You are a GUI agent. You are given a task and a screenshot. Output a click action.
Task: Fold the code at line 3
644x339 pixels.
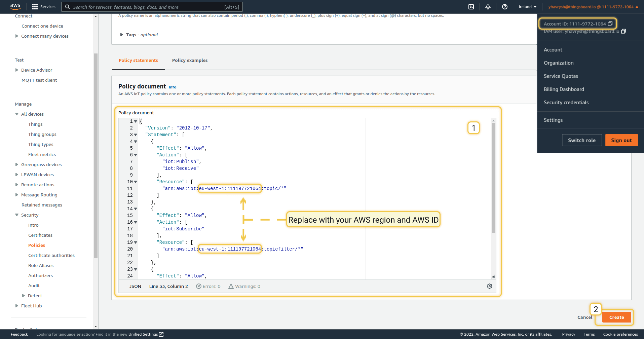[x=136, y=135]
